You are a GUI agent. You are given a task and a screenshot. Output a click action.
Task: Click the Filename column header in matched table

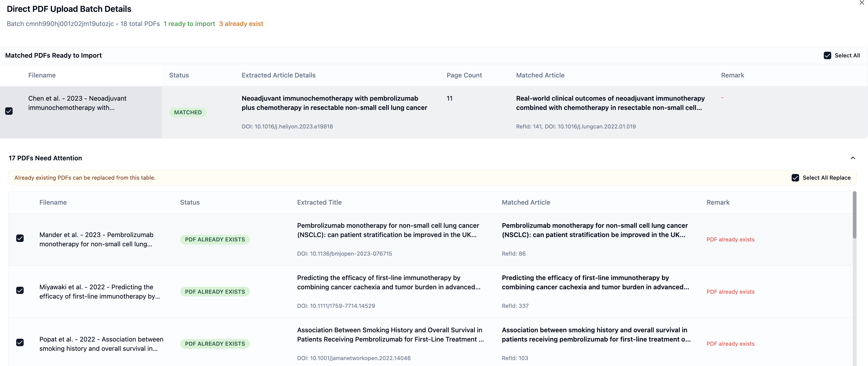click(42, 75)
